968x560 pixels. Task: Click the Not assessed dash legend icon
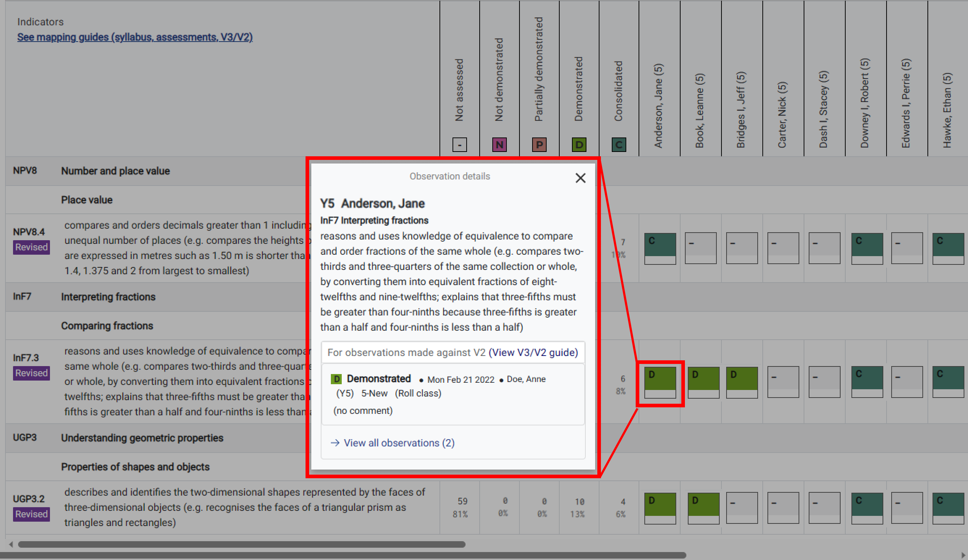coord(459,145)
